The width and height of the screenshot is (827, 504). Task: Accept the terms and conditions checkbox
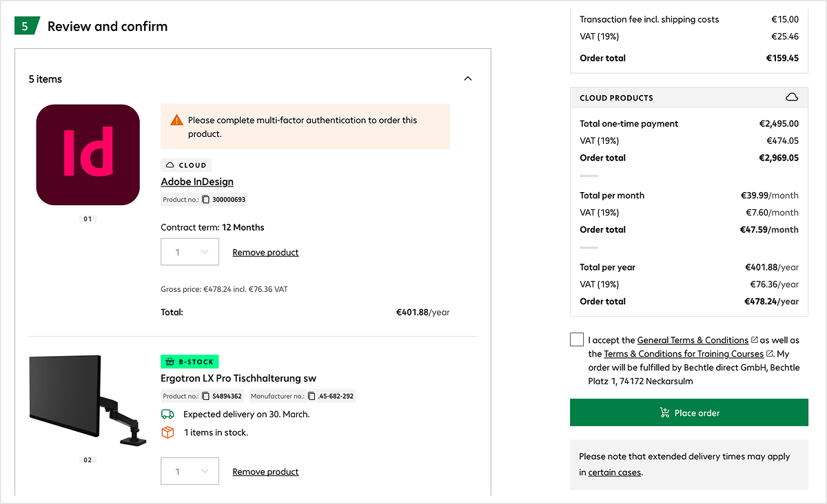point(577,339)
